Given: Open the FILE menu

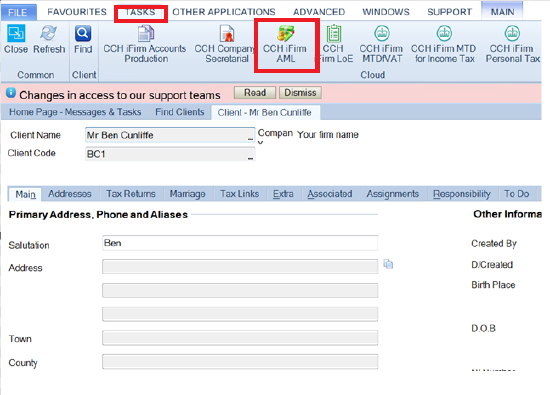Looking at the screenshot, I should 18,12.
